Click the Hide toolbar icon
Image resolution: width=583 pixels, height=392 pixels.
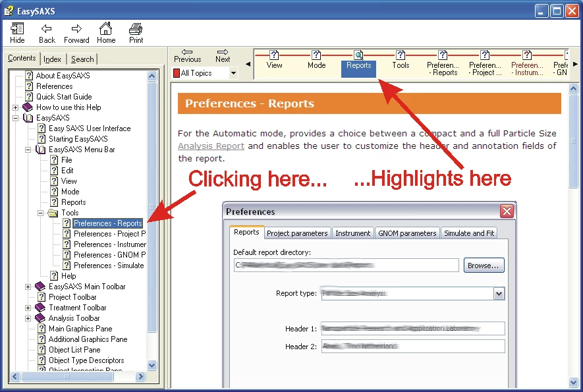(x=17, y=33)
